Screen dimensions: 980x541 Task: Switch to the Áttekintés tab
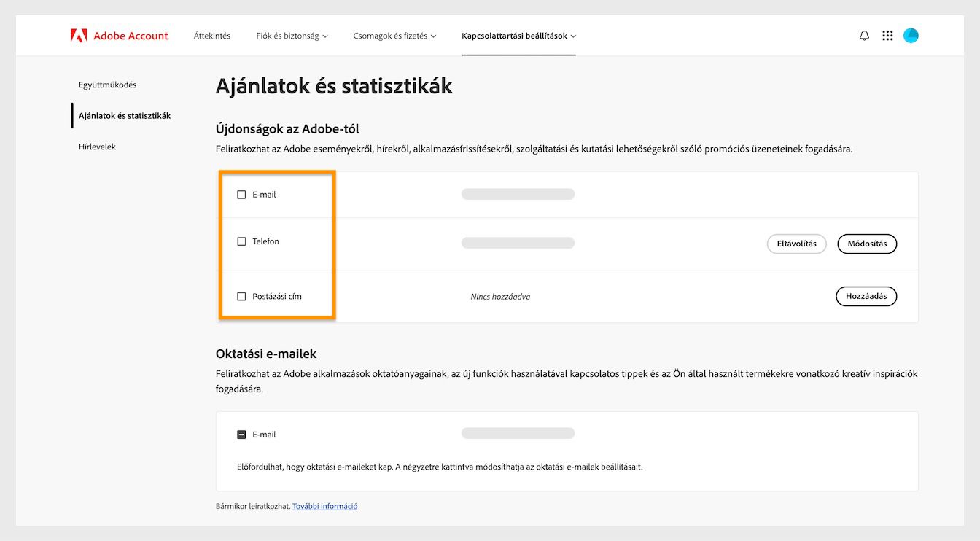coord(212,34)
